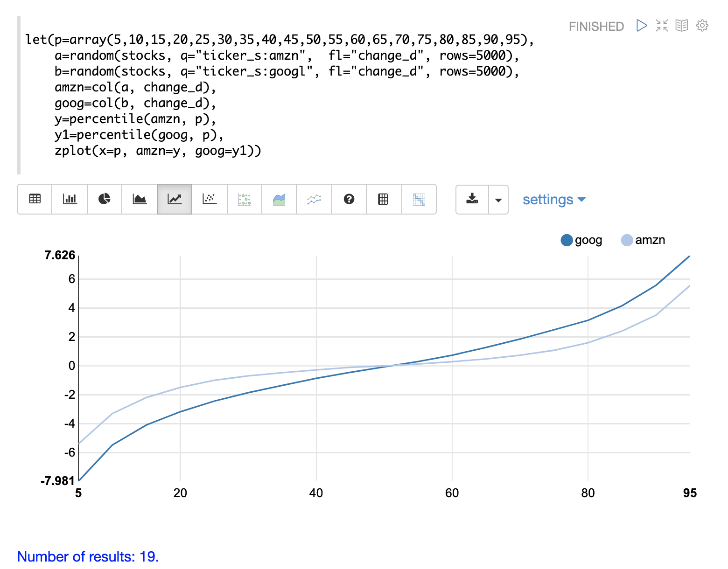
Task: Toggle output with the book icon
Action: pyautogui.click(x=682, y=26)
